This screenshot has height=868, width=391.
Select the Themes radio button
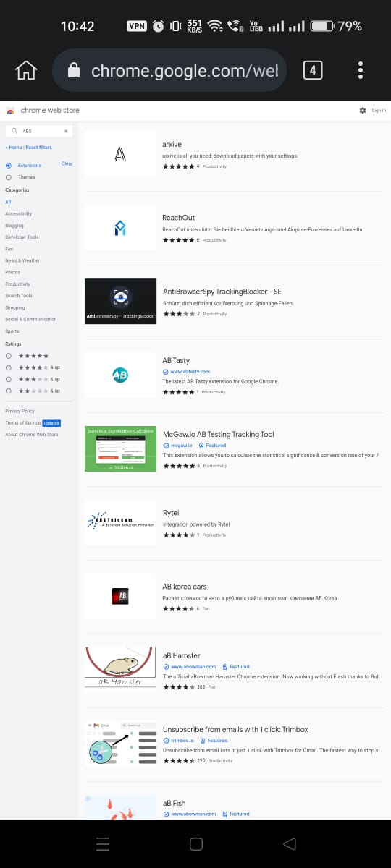[9, 177]
